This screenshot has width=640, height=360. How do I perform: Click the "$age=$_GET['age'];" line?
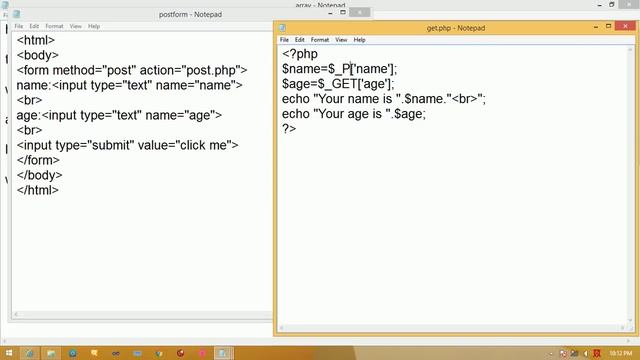coord(338,84)
